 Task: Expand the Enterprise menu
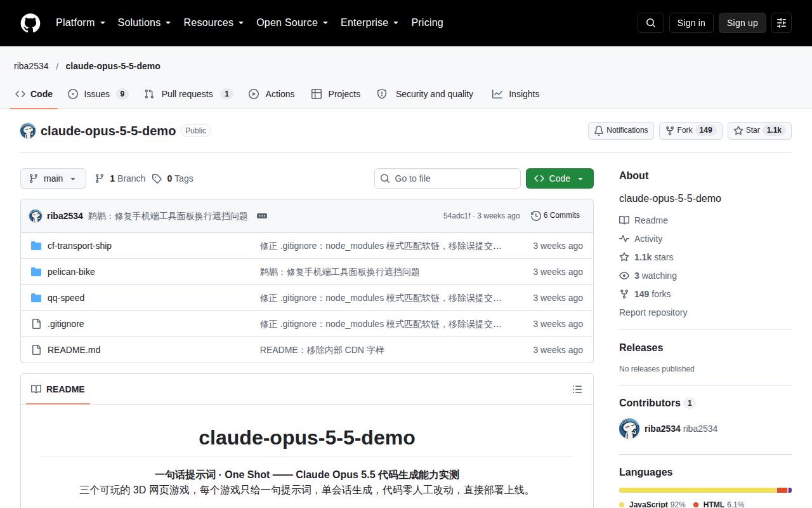(x=370, y=23)
